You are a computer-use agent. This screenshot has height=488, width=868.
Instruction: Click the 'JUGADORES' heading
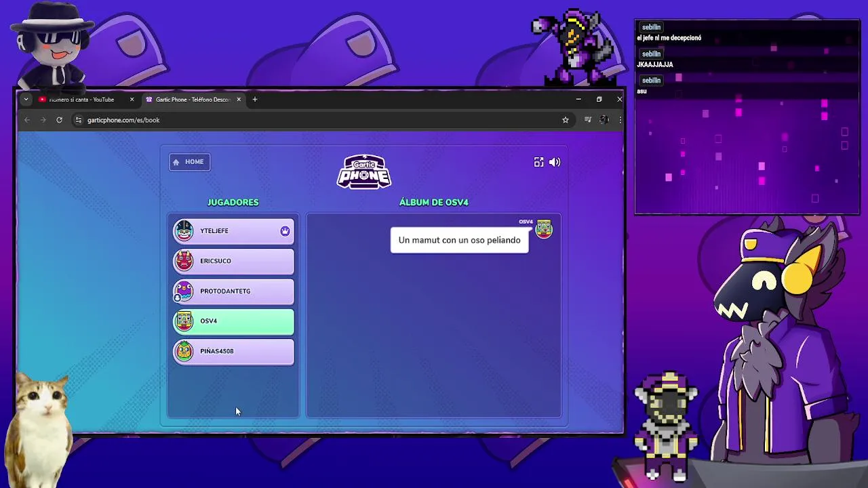pyautogui.click(x=233, y=202)
